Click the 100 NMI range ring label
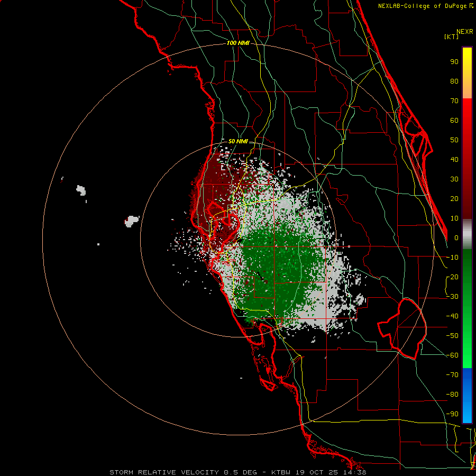The image size is (476, 476). pos(238,43)
